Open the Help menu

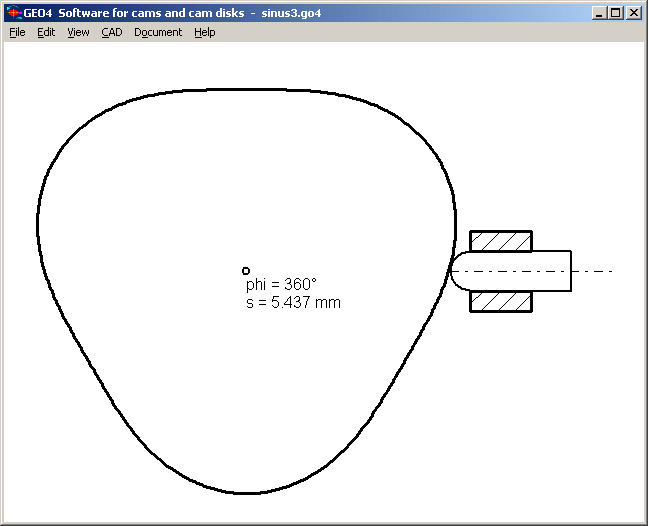point(204,32)
